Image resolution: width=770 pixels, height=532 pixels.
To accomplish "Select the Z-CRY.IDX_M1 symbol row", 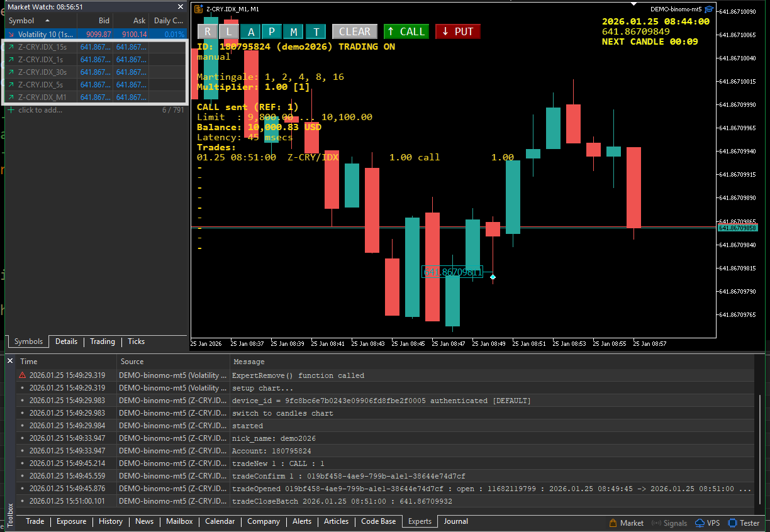I will click(x=96, y=97).
